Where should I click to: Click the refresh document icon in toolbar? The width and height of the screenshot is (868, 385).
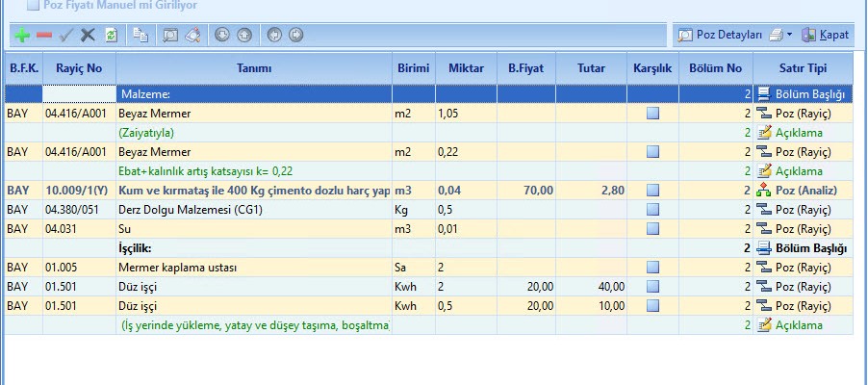pos(111,35)
